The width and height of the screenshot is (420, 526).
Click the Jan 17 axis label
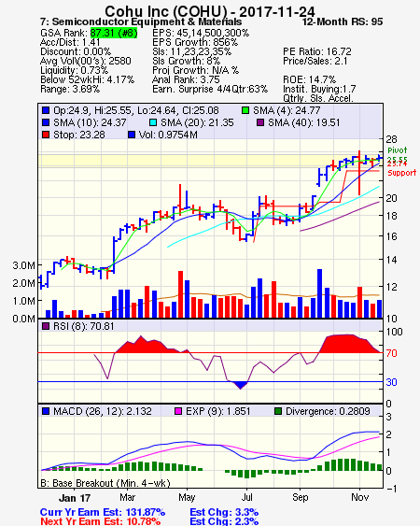click(x=75, y=498)
